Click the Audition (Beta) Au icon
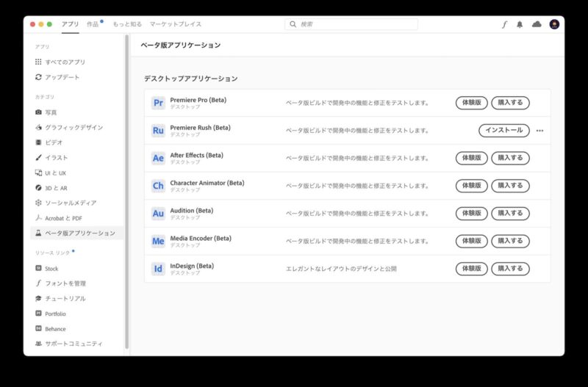 point(158,214)
